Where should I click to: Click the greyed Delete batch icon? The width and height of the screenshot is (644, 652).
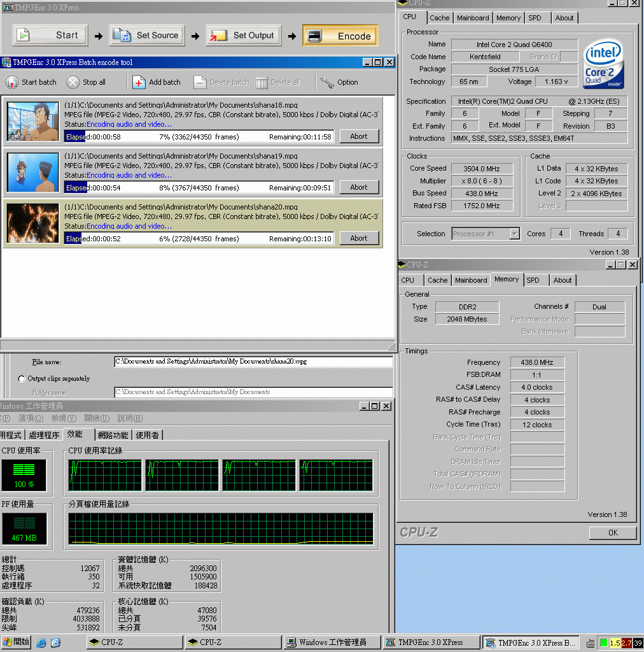[200, 82]
